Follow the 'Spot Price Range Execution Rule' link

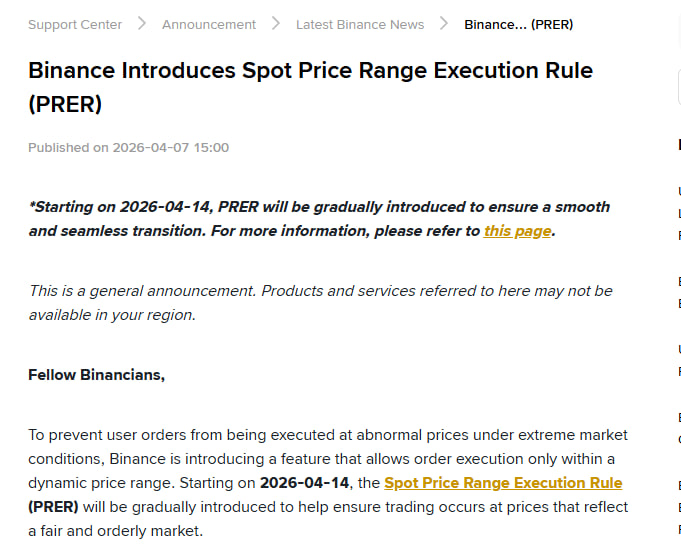pos(503,483)
